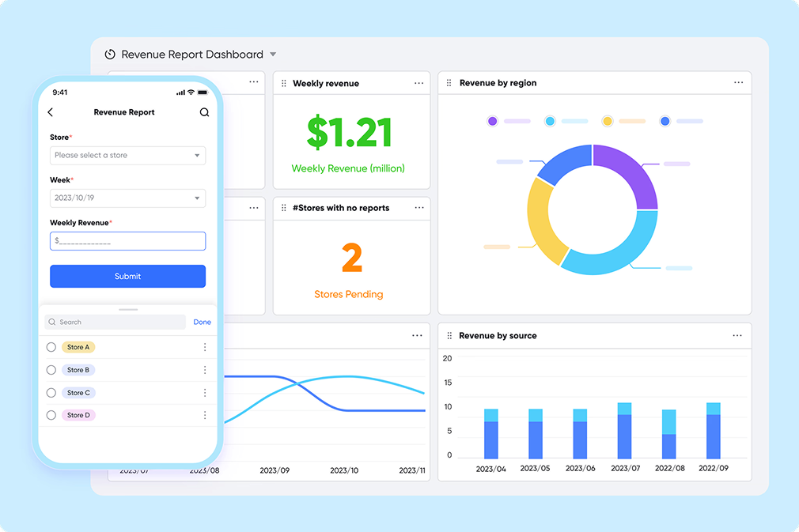Expand the Revenue Report Dashboard title dropdown
This screenshot has height=532, width=799.
tap(273, 55)
